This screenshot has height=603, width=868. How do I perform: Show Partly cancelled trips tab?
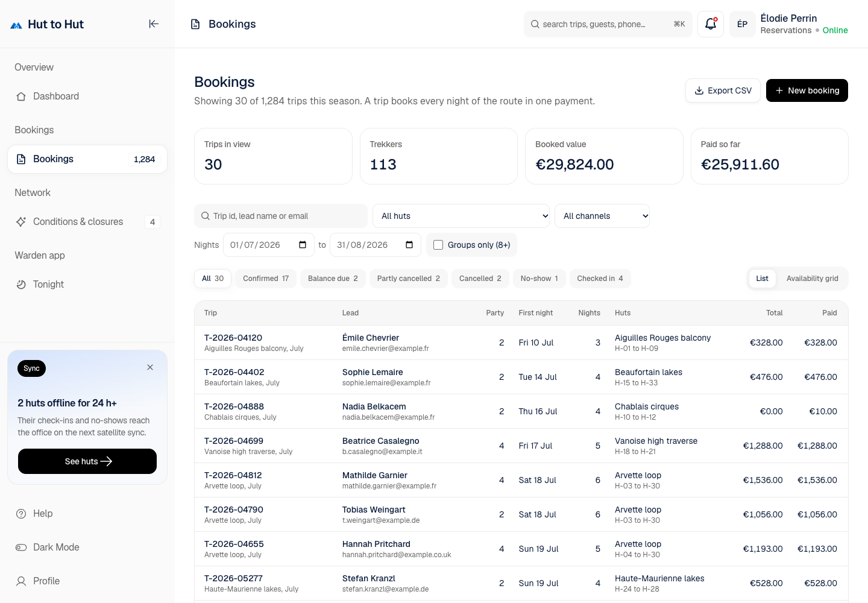click(x=409, y=279)
